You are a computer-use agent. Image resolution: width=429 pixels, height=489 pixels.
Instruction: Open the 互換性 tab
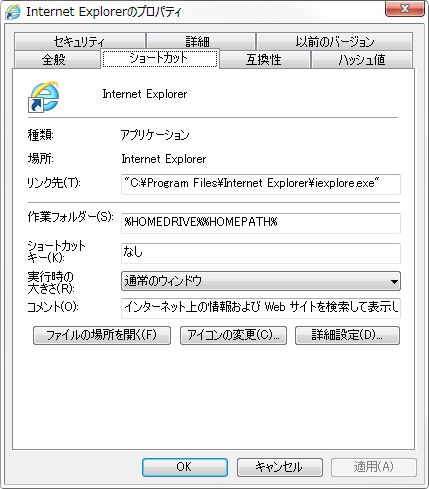[x=265, y=60]
